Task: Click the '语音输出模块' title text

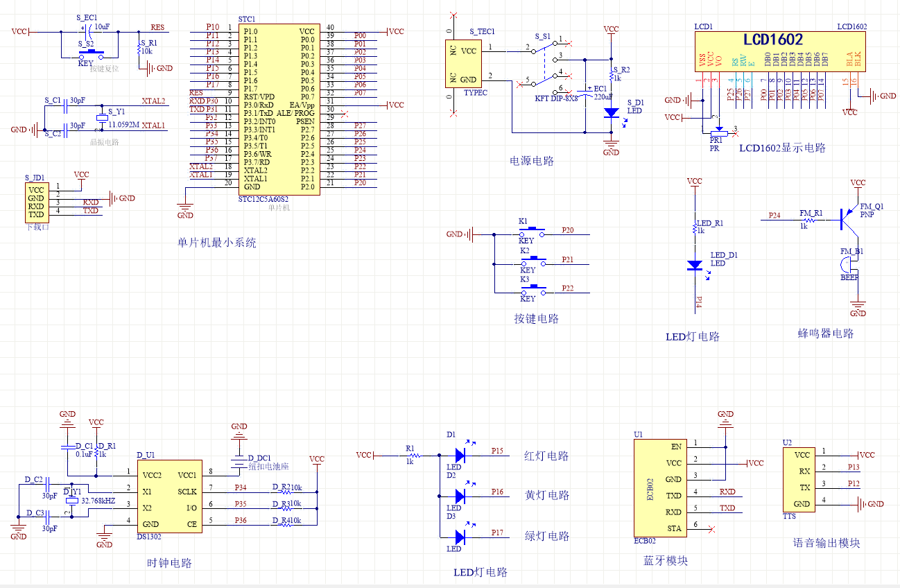Action: 827,543
